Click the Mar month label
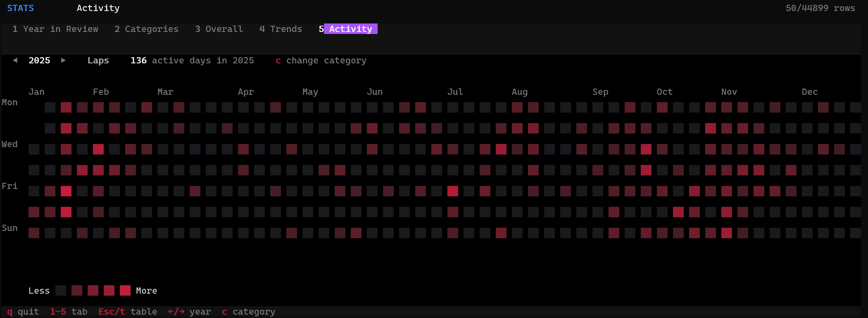868x318 pixels. click(x=165, y=92)
